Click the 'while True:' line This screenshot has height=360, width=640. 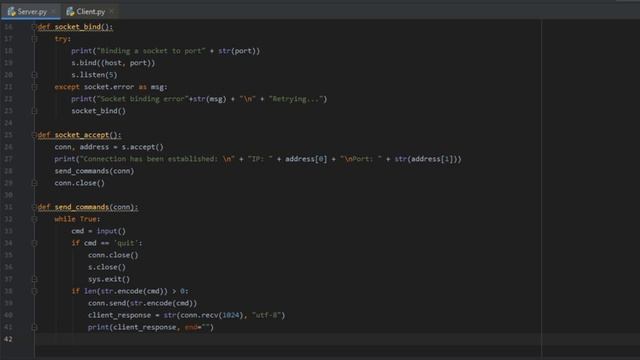77,219
